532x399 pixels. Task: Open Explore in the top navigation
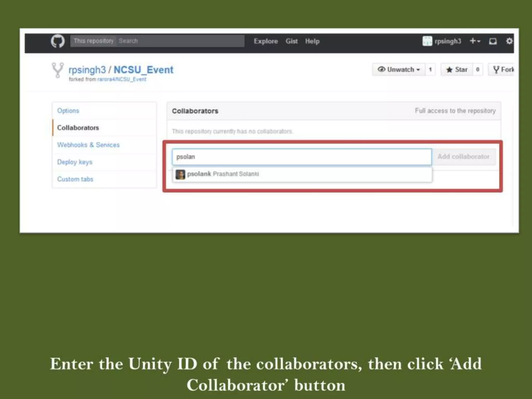point(265,41)
